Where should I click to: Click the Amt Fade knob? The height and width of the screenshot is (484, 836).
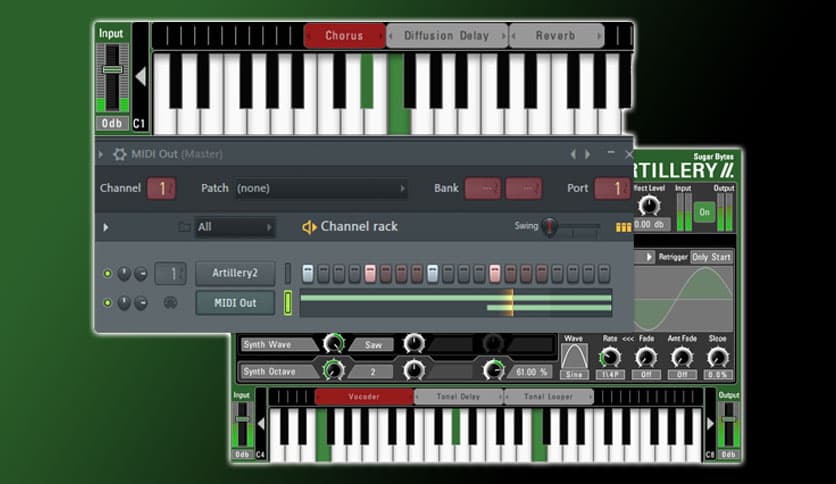click(x=682, y=357)
